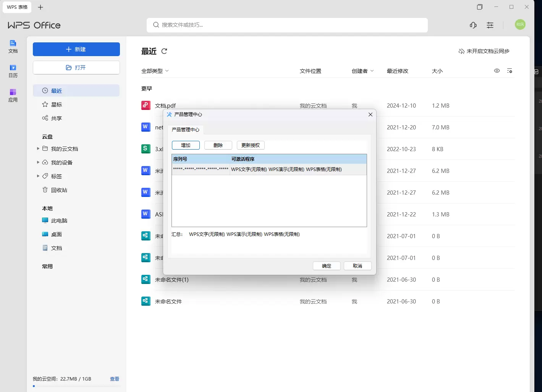The width and height of the screenshot is (542, 392).
Task: Click the 7.0 MB size value
Action: 441,127
